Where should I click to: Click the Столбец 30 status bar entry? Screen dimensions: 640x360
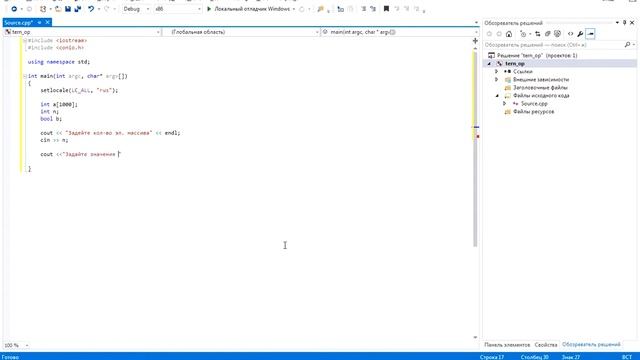coord(535,357)
